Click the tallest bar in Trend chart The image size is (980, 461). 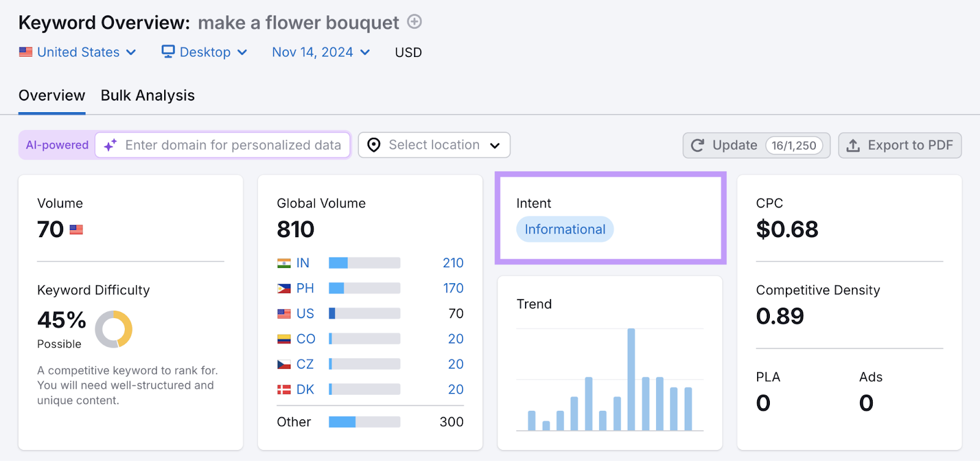[x=631, y=379]
